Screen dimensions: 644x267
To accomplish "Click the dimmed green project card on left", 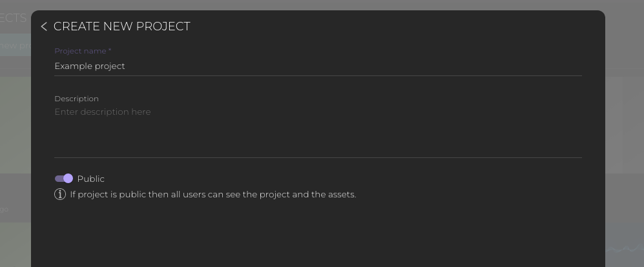I will (15, 123).
